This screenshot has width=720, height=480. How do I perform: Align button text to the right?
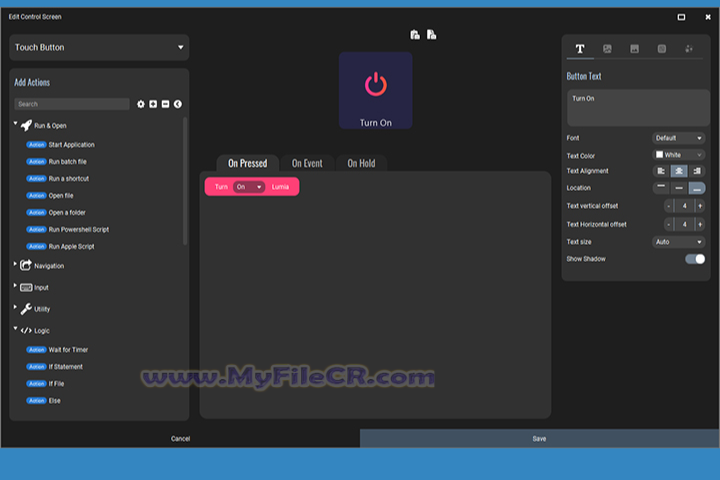[697, 171]
